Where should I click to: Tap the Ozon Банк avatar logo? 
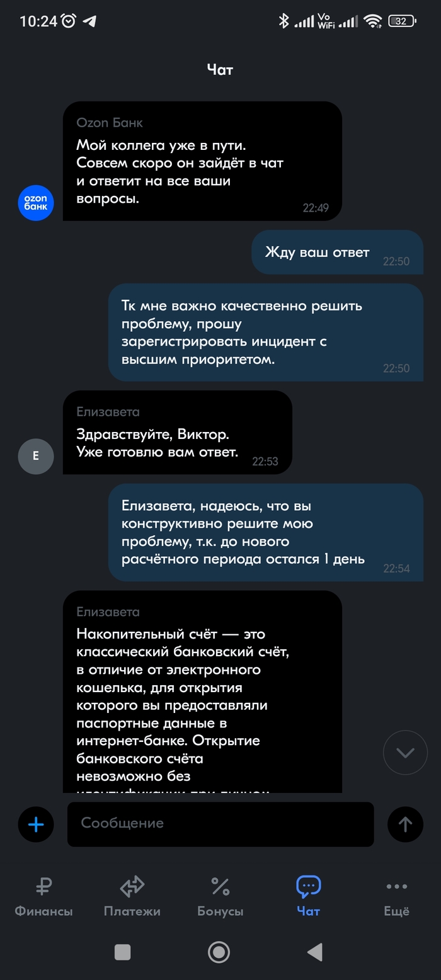36,203
